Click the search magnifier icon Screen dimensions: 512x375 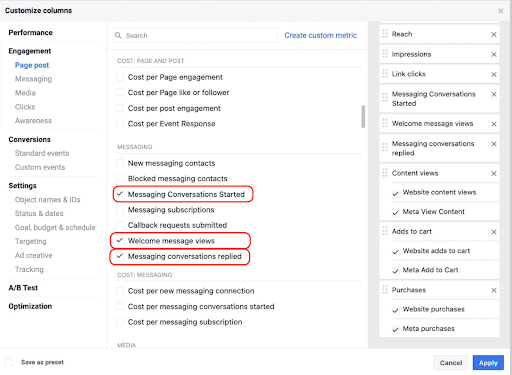[118, 35]
